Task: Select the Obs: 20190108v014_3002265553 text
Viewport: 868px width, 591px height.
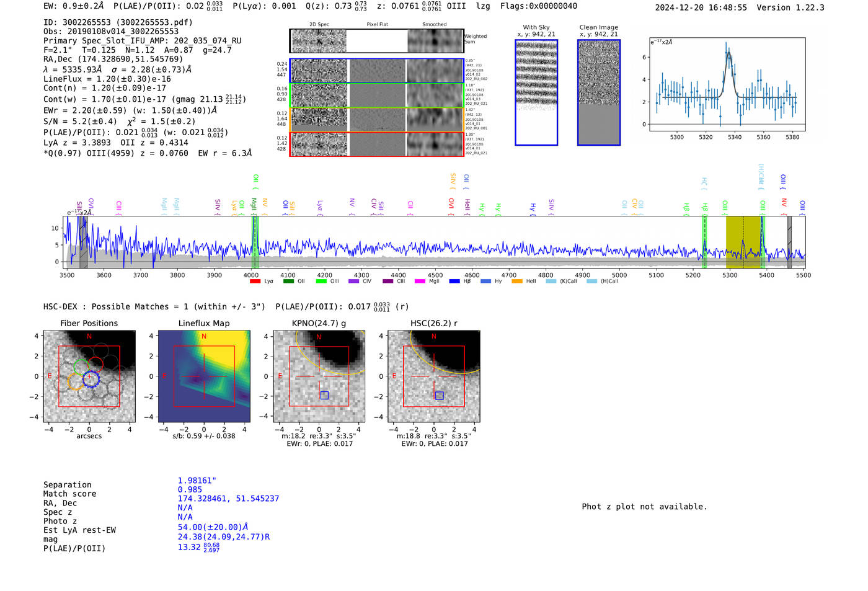Action: point(111,32)
